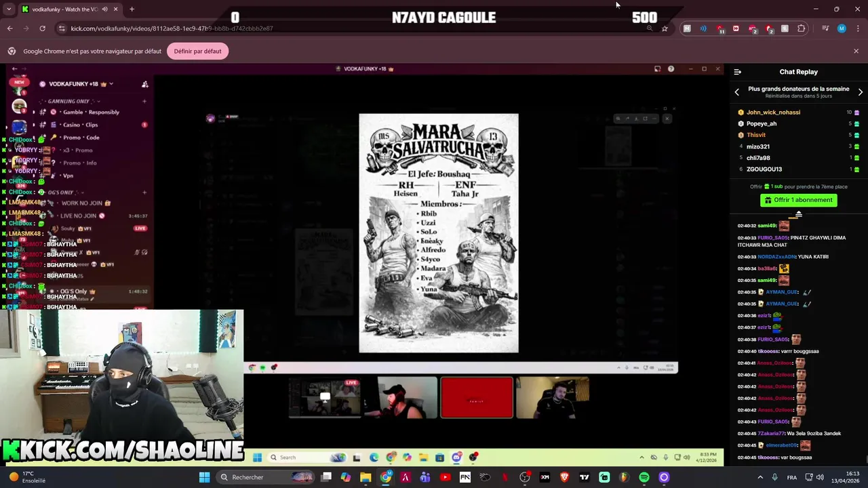Expand VODKAFUNKY +18 server dropdown in Discord
868x488 pixels.
pyautogui.click(x=111, y=84)
